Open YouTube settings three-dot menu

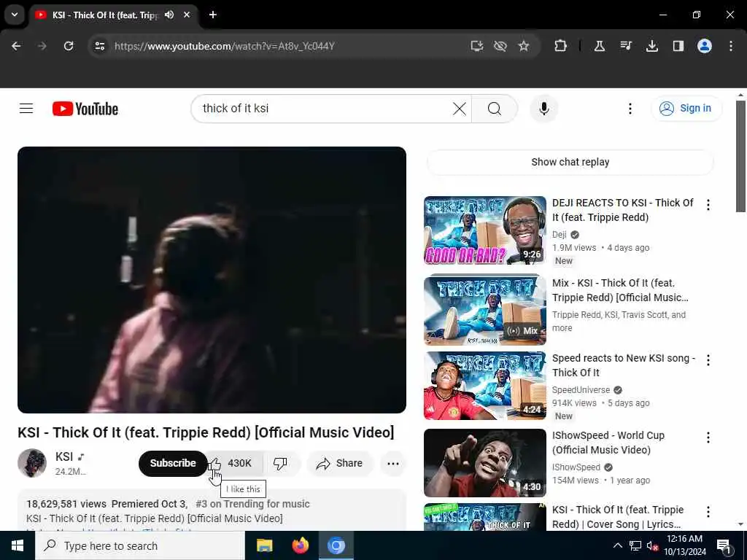click(x=630, y=109)
